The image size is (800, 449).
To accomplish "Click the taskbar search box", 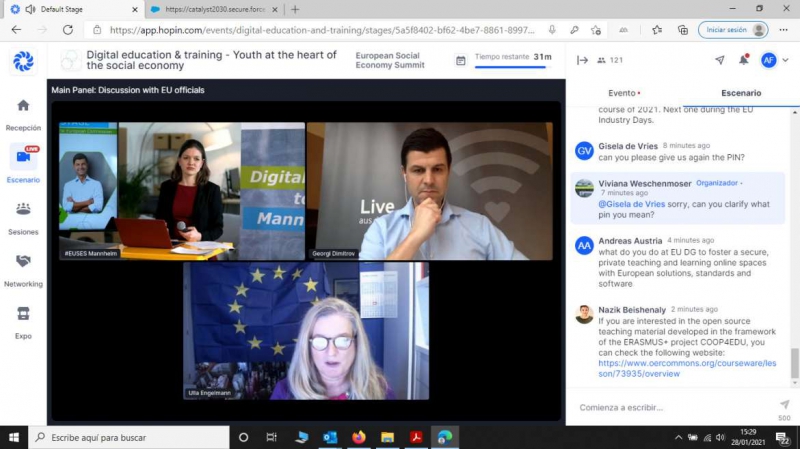I will 129,437.
